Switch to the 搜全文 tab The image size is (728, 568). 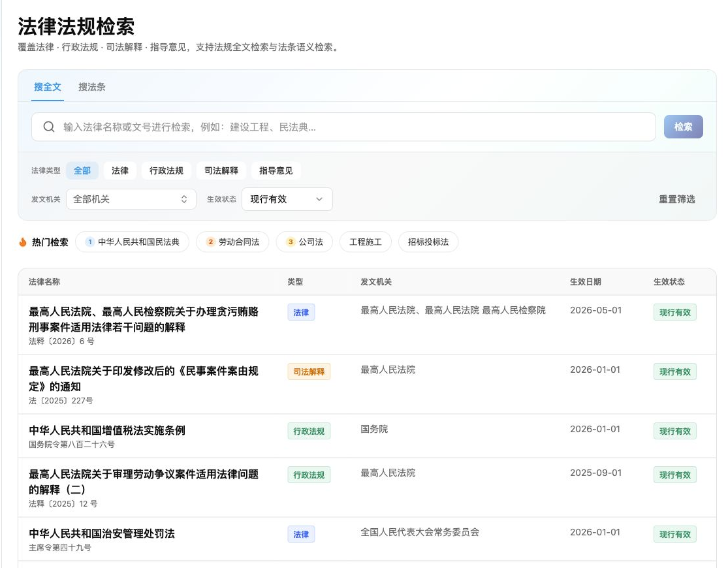48,87
